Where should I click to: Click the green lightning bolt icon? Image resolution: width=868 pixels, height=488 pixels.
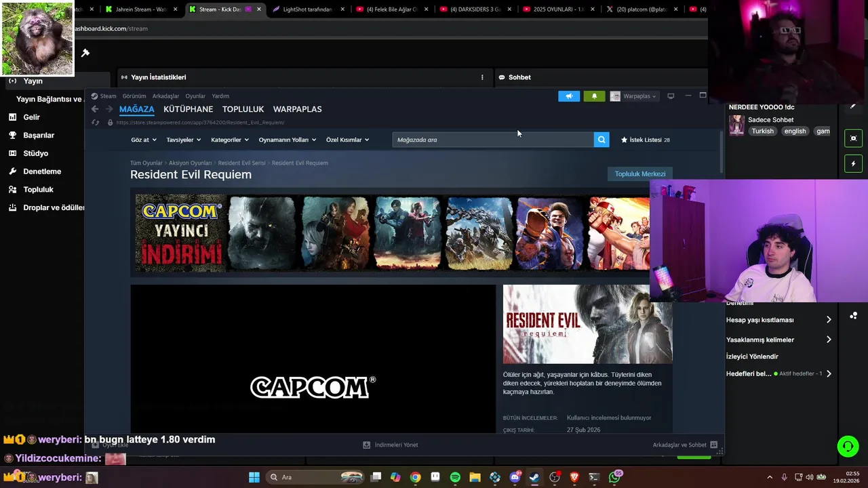pos(853,163)
